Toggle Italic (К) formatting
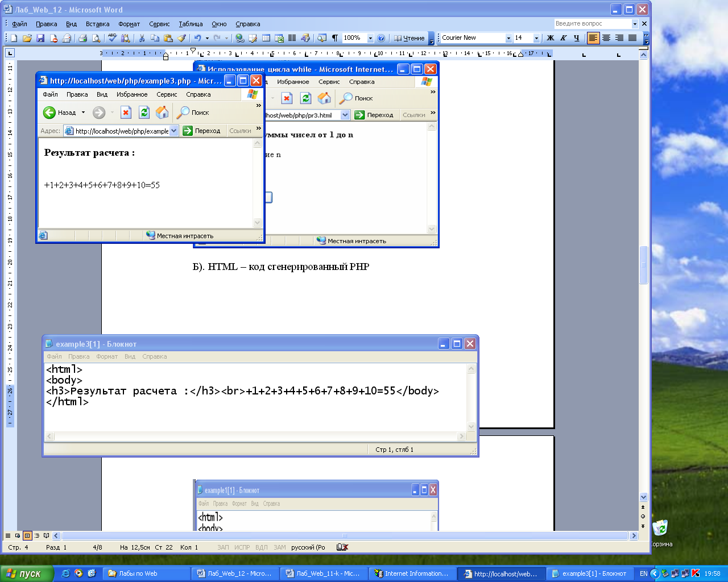 tap(563, 38)
